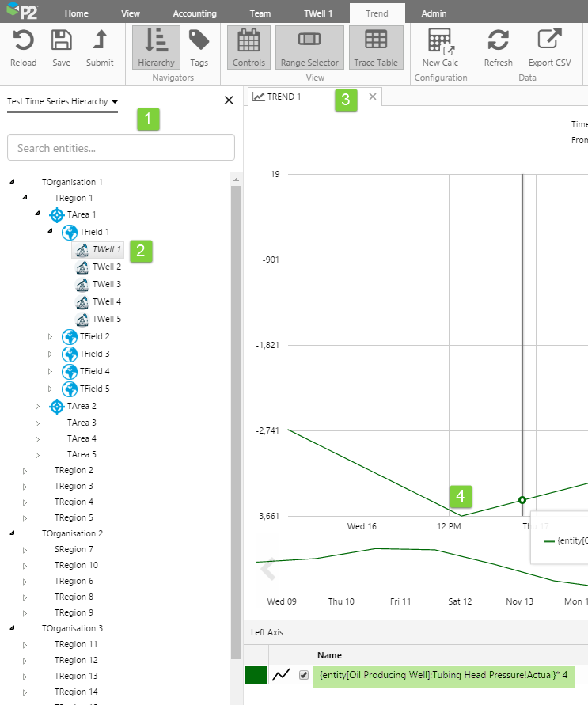Collapse the TOrganisation 3 node
This screenshot has height=705, width=588.
pos(12,627)
